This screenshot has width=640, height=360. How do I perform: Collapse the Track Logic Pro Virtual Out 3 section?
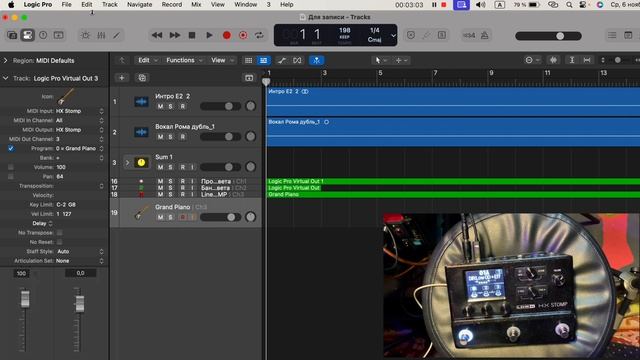5,78
